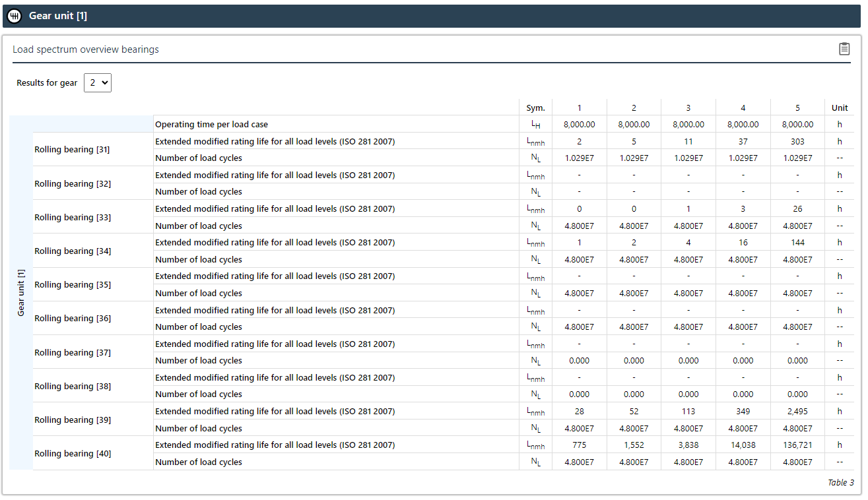
Task: Click the dropdown chevron next to number 2
Action: [104, 82]
